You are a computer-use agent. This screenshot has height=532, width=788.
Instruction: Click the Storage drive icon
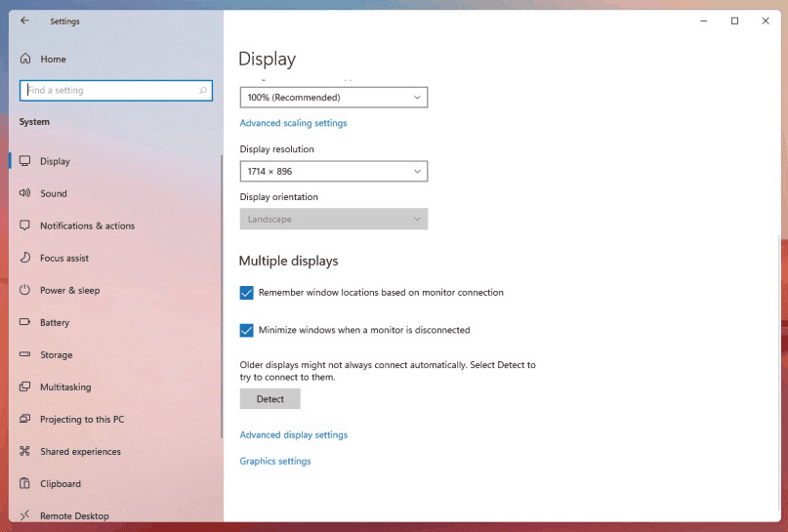(24, 354)
